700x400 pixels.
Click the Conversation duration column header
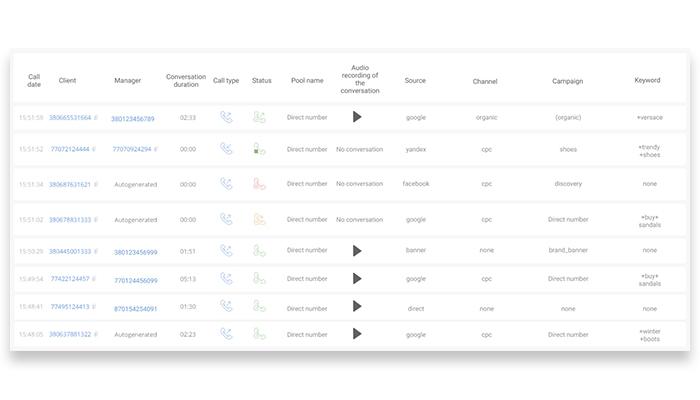tap(186, 80)
